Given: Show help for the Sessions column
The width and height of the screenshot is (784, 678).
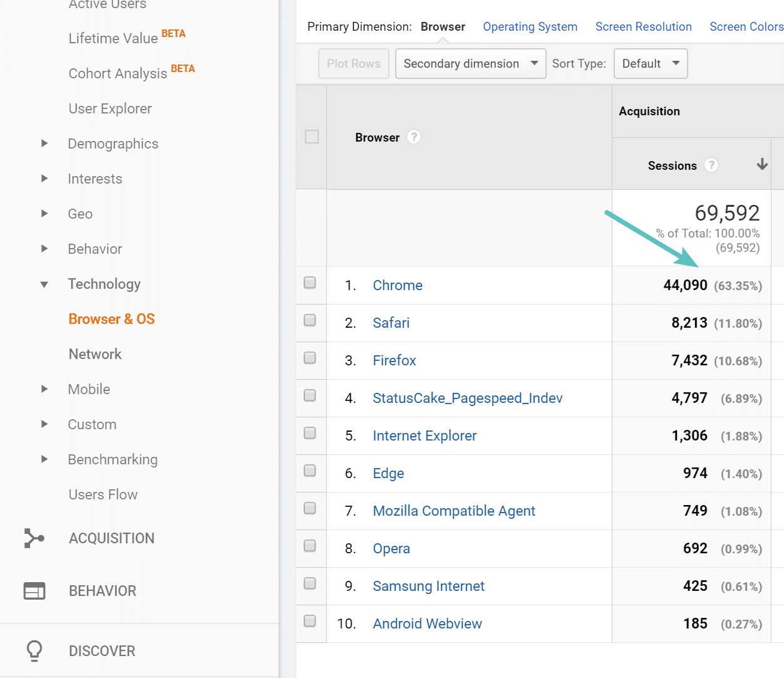Looking at the screenshot, I should 711,165.
